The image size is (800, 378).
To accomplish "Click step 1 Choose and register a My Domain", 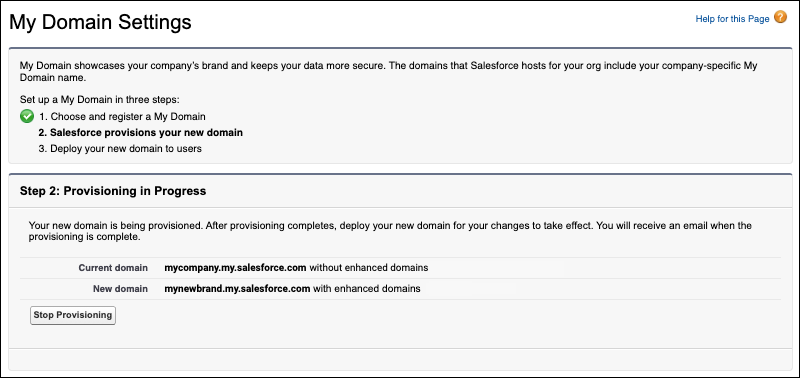I will point(122,116).
